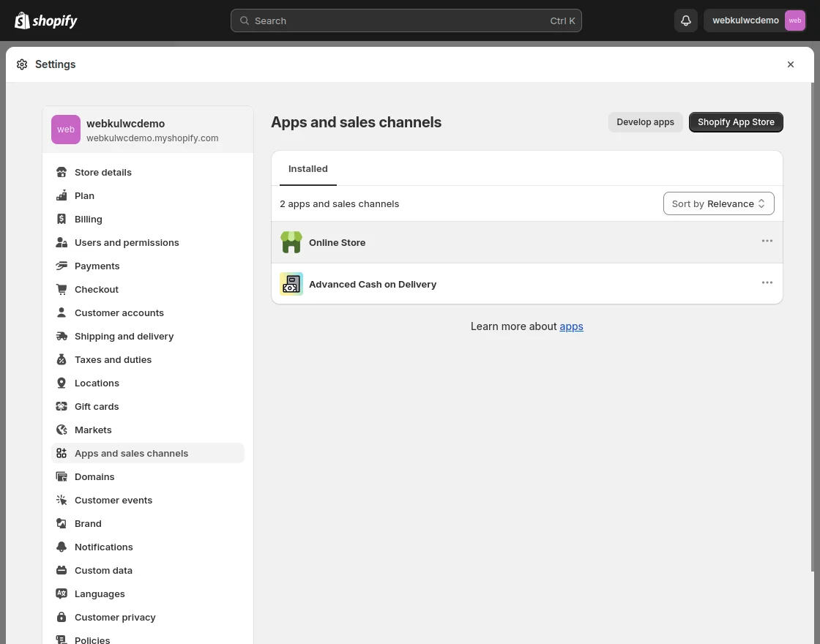The image size is (820, 644).
Task: Click the Plan icon in sidebar
Action: (61, 195)
